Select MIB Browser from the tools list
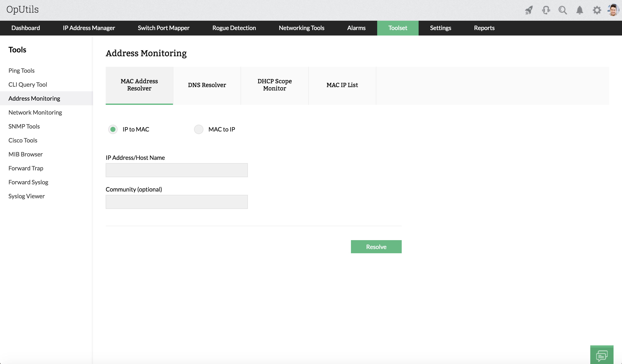This screenshot has height=364, width=622. coord(25,154)
